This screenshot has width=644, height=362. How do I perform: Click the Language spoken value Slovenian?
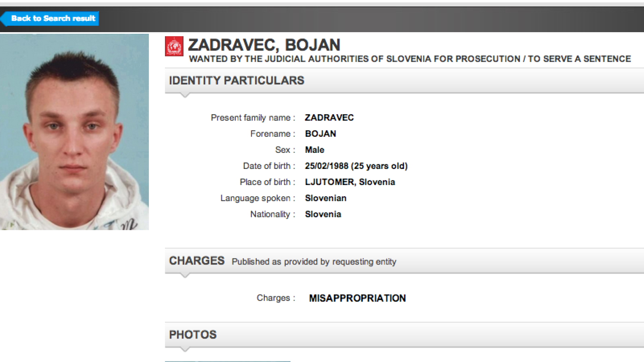(325, 198)
